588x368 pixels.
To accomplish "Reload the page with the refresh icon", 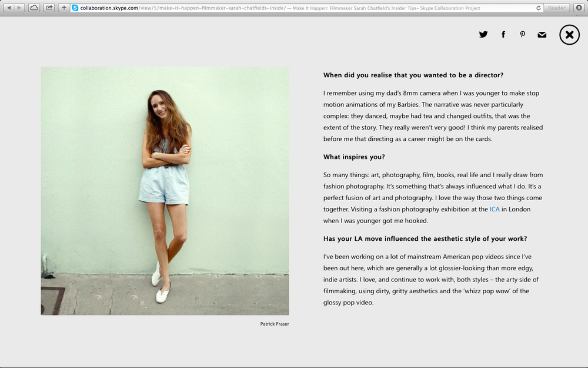I will 538,8.
